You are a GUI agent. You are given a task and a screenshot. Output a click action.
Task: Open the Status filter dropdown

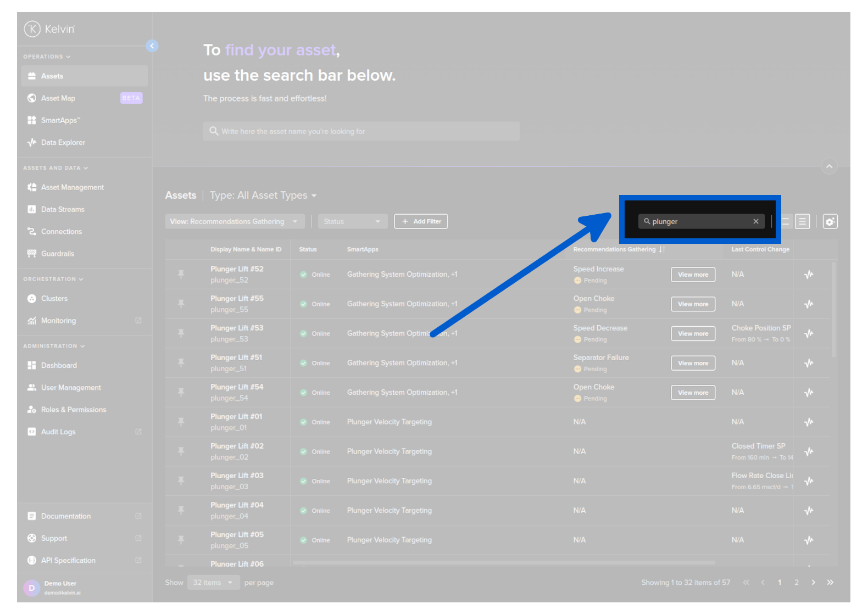coord(352,221)
